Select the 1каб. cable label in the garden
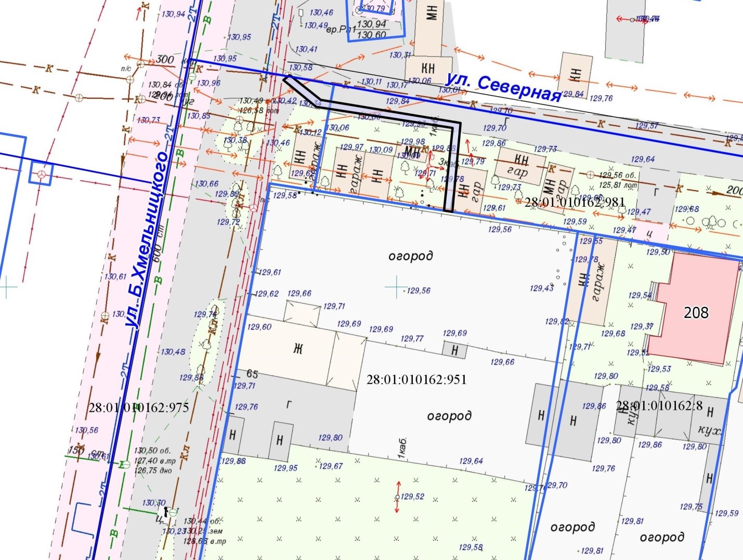Image resolution: width=743 pixels, height=560 pixels. (x=402, y=448)
